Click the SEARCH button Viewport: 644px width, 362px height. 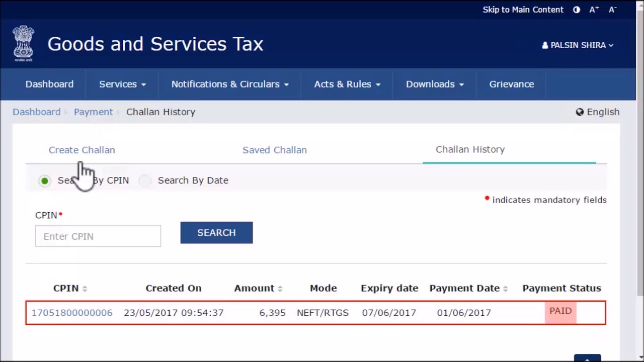[216, 233]
